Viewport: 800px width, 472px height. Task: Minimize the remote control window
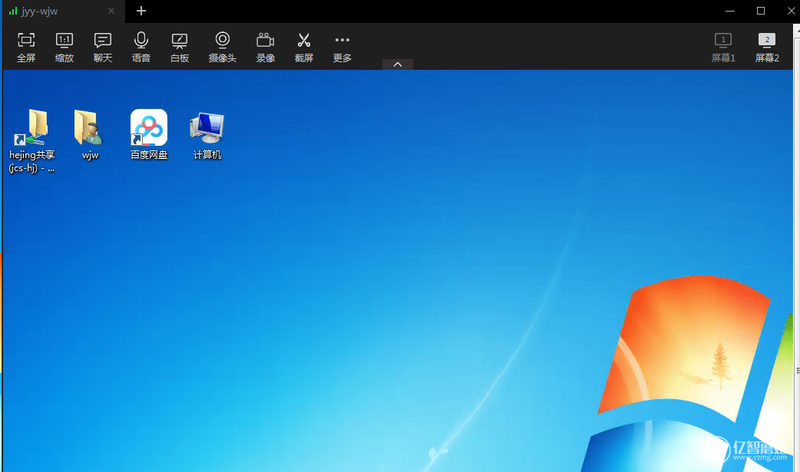point(730,11)
